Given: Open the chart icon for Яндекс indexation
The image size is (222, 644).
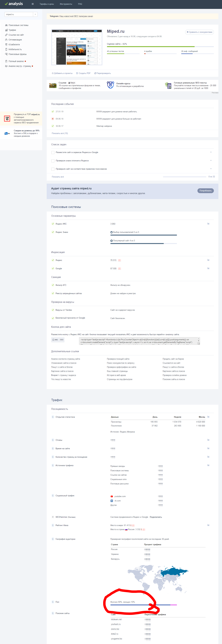Looking at the screenshot, I should [208, 260].
